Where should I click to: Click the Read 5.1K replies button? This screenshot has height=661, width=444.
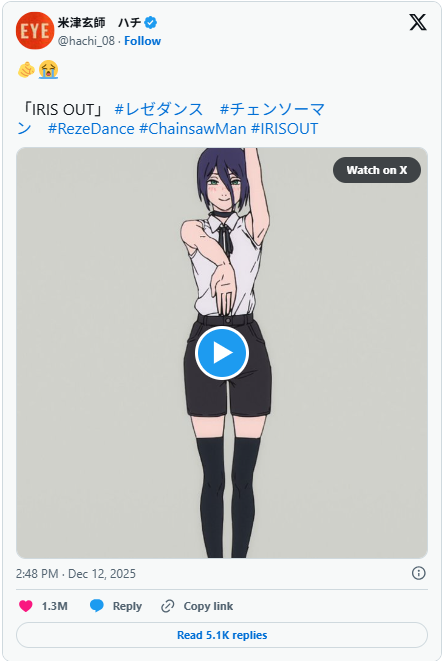222,635
